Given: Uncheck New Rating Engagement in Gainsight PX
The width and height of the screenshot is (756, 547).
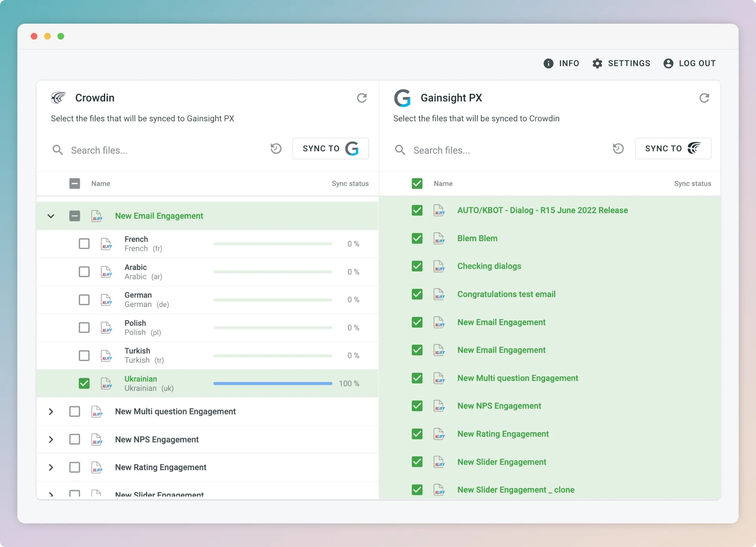Looking at the screenshot, I should (417, 434).
